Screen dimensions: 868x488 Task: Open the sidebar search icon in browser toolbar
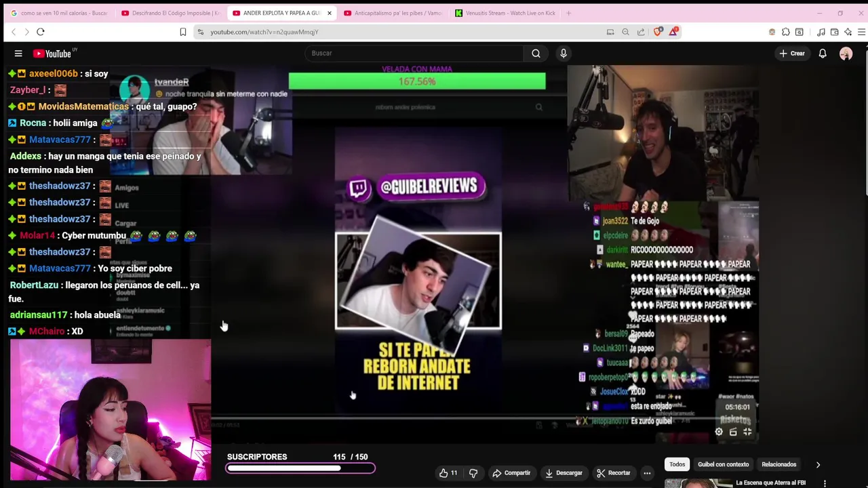(x=799, y=32)
